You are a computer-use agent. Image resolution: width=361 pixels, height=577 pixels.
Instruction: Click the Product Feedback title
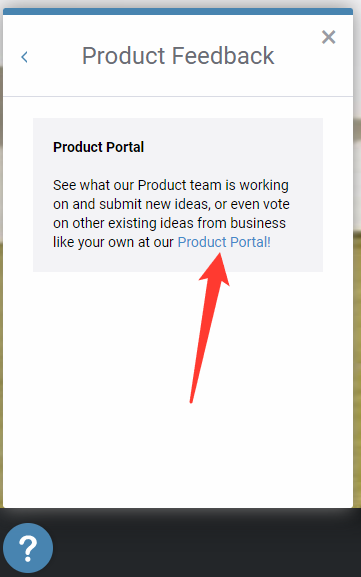pyautogui.click(x=178, y=56)
